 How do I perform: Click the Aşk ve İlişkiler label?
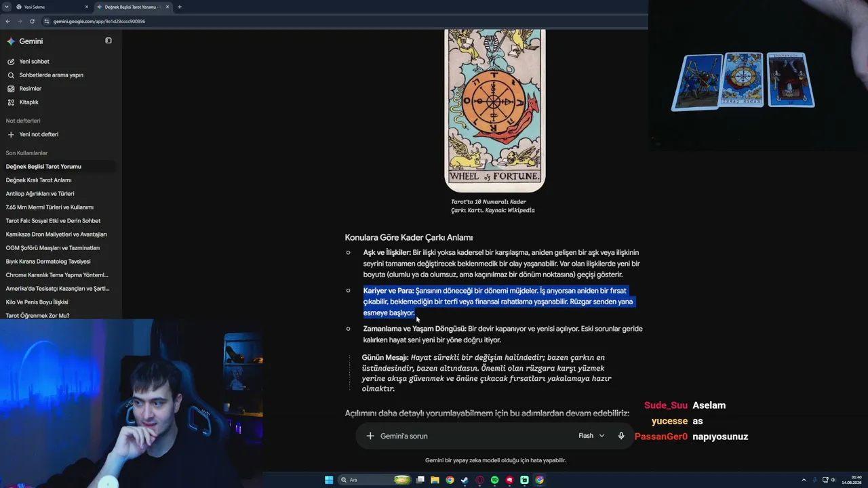(387, 253)
